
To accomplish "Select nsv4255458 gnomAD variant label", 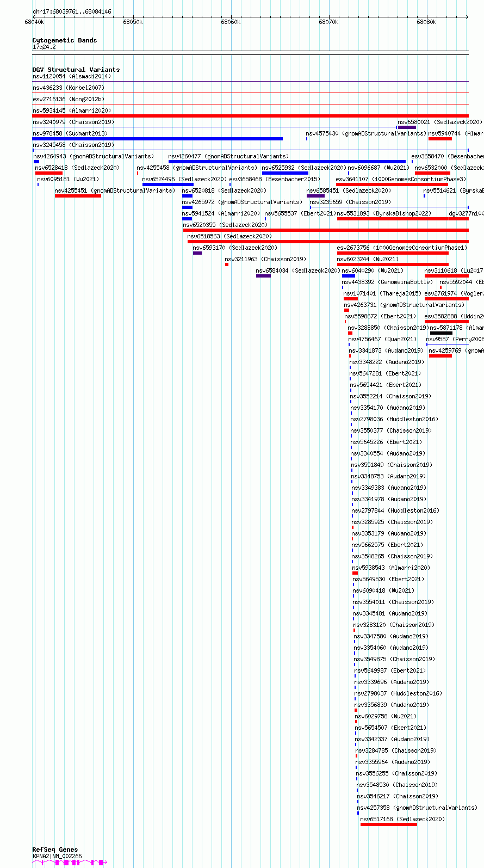I will pos(197,168).
